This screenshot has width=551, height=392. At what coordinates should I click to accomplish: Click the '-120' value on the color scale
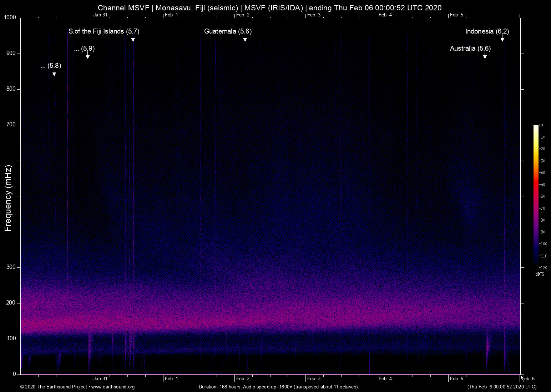(x=543, y=267)
